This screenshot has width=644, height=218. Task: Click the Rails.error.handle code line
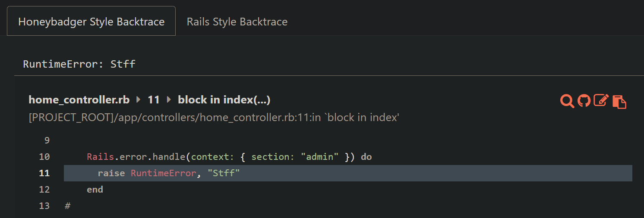coord(229,157)
